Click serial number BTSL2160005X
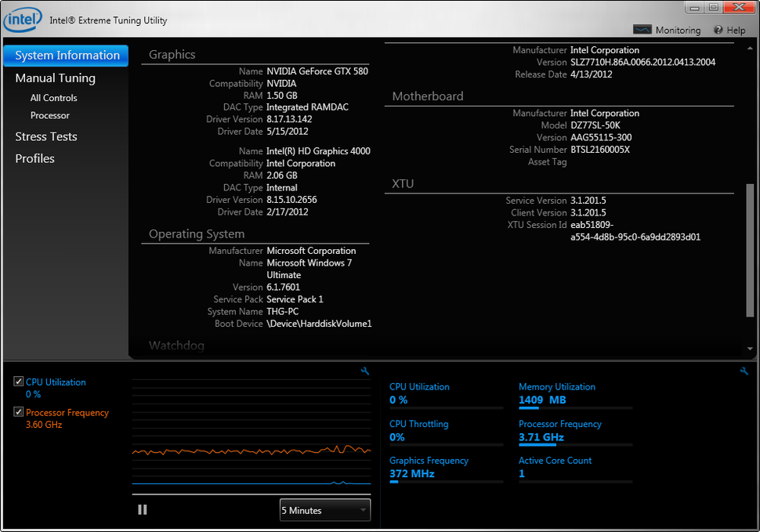 pyautogui.click(x=600, y=150)
